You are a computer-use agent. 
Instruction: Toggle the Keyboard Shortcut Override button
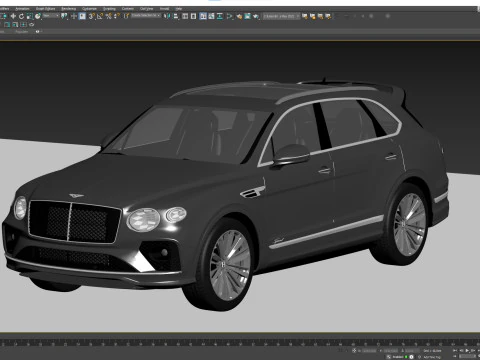click(x=82, y=16)
